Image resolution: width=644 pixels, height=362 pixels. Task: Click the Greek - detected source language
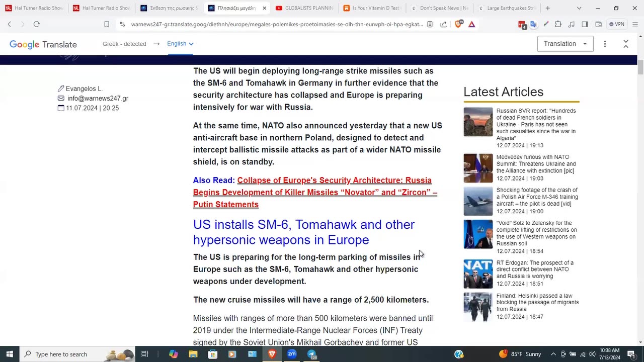(x=124, y=44)
